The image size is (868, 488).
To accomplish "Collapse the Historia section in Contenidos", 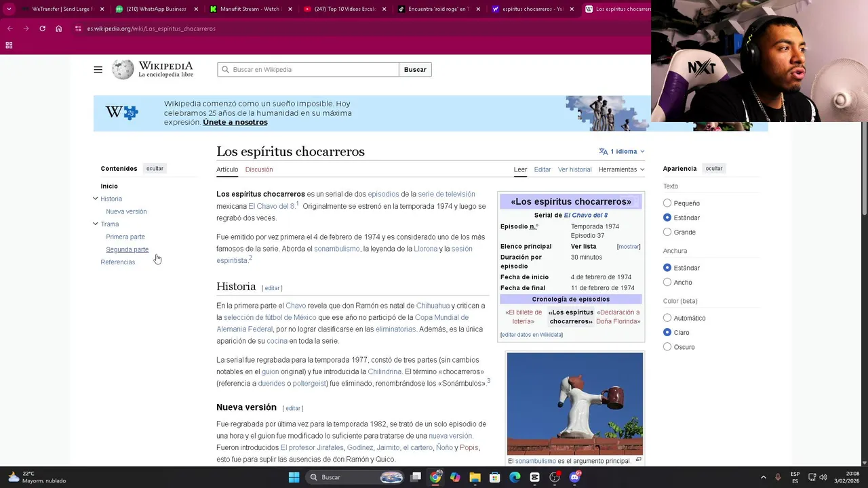I will [x=96, y=199].
